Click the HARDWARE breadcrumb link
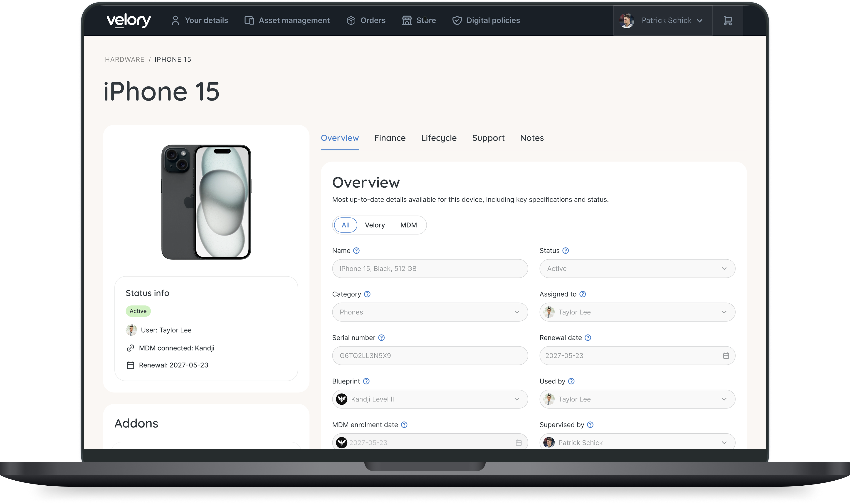850x504 pixels. (x=124, y=59)
